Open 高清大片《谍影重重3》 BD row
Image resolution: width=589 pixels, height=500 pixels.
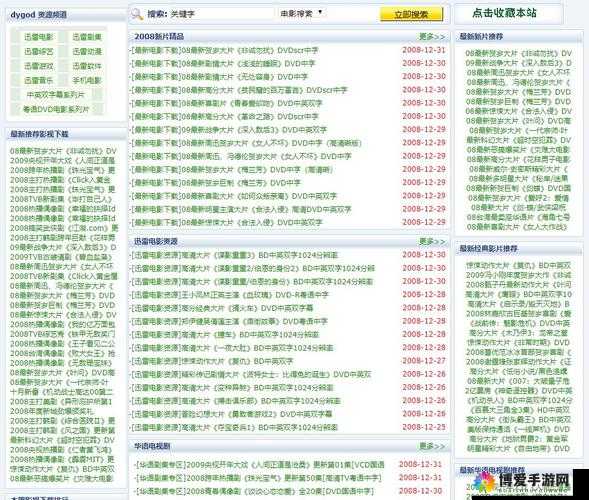[x=234, y=255]
